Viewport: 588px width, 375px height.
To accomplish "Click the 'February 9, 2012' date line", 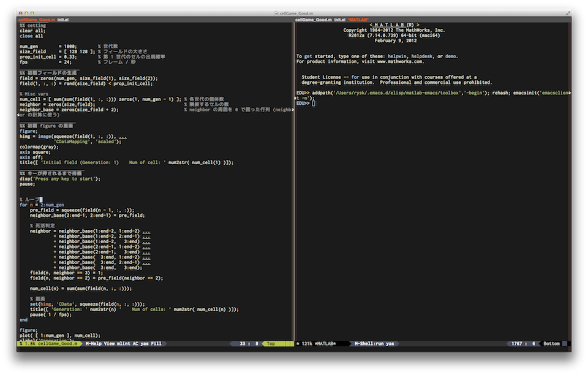I will [396, 40].
